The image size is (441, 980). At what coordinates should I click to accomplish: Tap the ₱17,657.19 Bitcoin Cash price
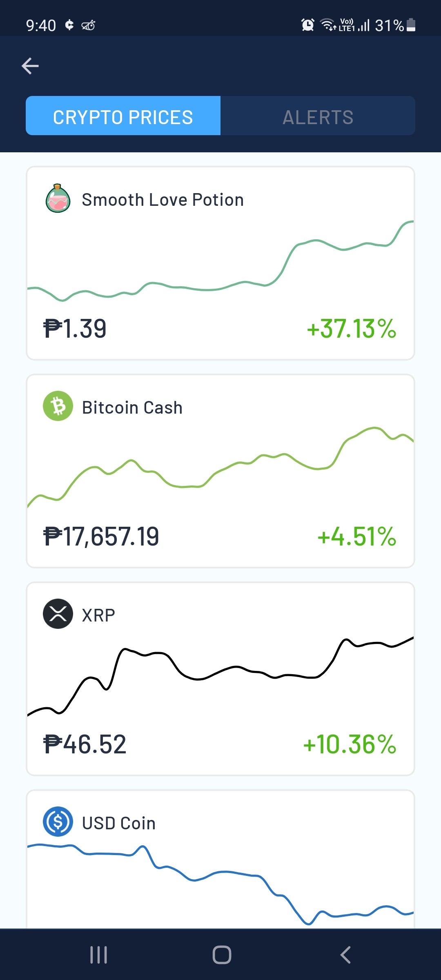101,537
